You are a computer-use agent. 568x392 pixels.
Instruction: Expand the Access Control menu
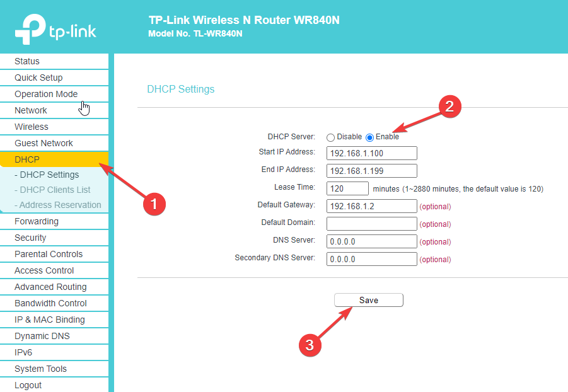point(54,270)
